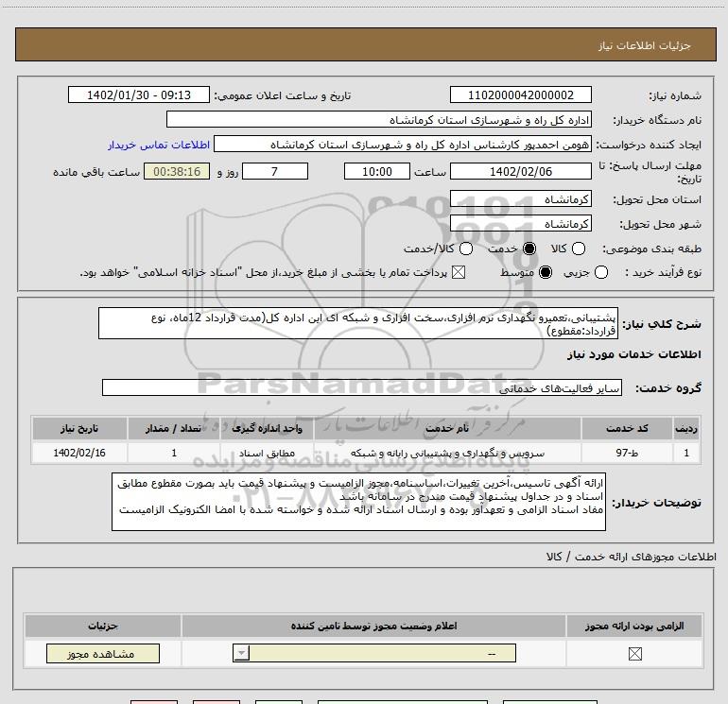Click the کد خدمت column header
Screen dimensions: 728x704
[x=627, y=428]
